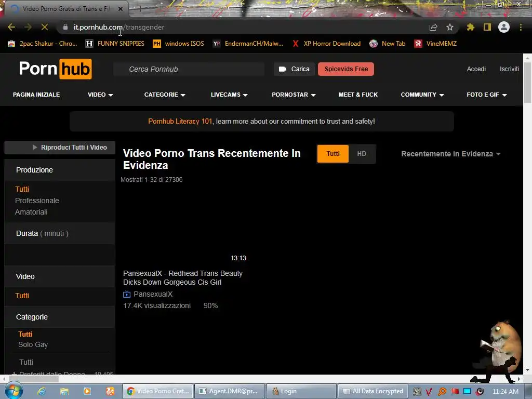
Task: Open the Literacy 101 banner link
Action: pyautogui.click(x=180, y=121)
